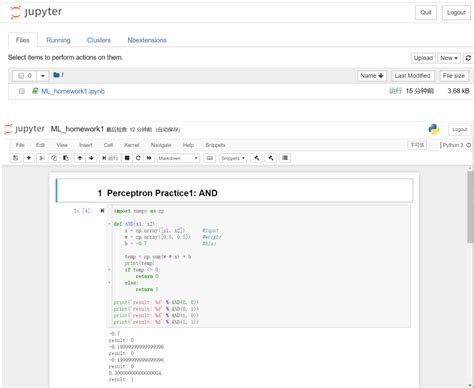
Task: Open the selection dropdown arrow next to 0
Action: (x=43, y=76)
